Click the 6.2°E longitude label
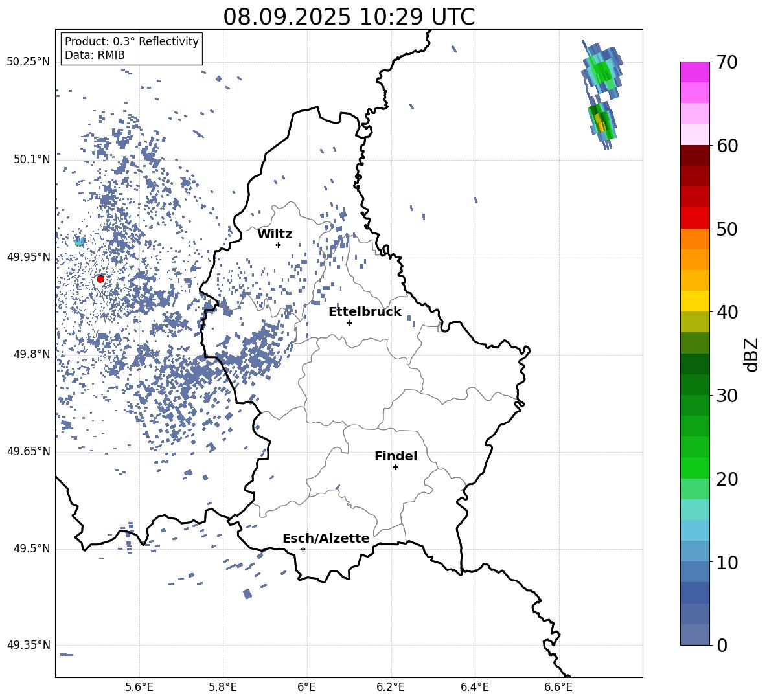This screenshot has width=767, height=700. [391, 687]
